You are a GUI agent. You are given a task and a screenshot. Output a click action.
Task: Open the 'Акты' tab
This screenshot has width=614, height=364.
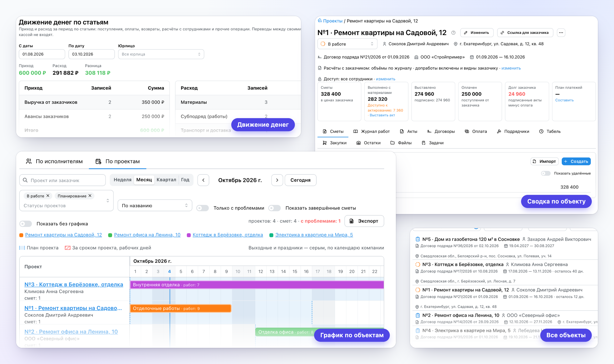pos(408,132)
